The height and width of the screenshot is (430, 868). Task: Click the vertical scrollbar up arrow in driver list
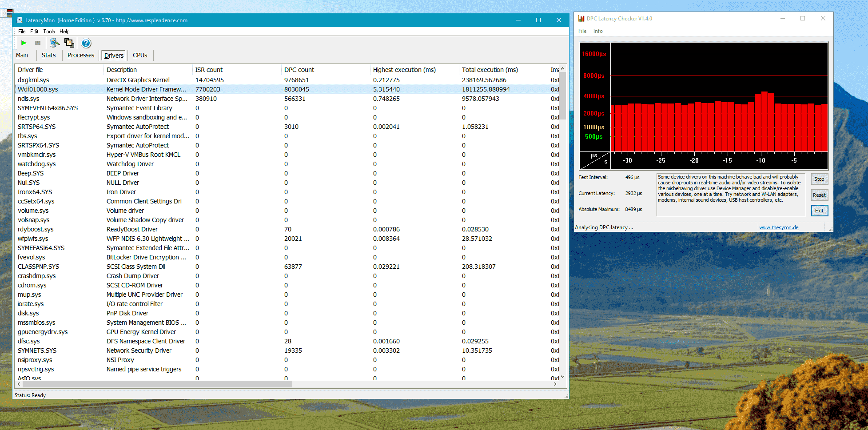pyautogui.click(x=562, y=68)
